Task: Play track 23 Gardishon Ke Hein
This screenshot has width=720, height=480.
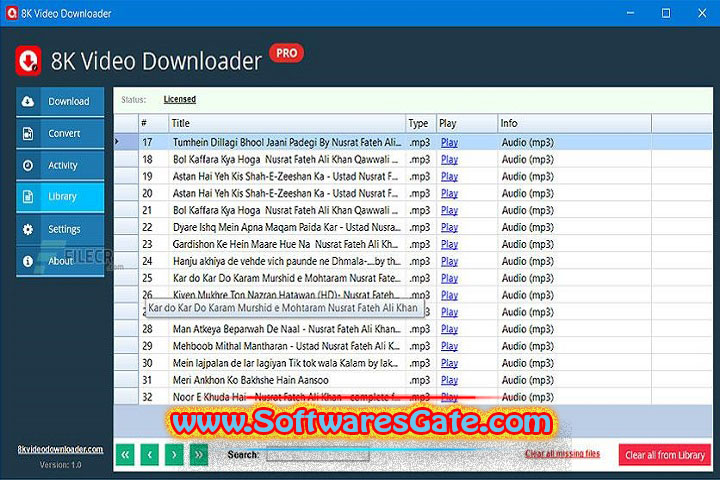Action: tap(449, 244)
